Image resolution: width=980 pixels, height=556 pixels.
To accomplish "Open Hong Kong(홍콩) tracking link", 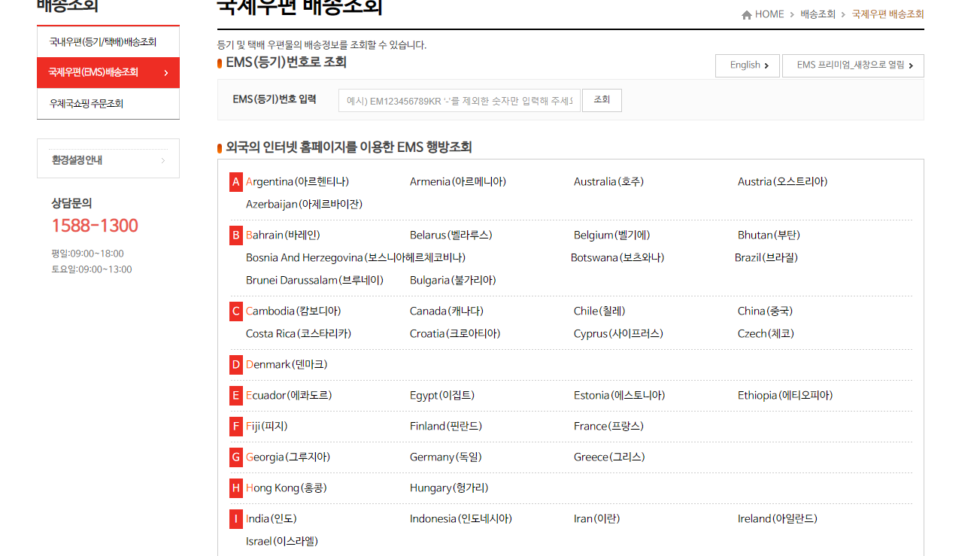I will point(287,488).
